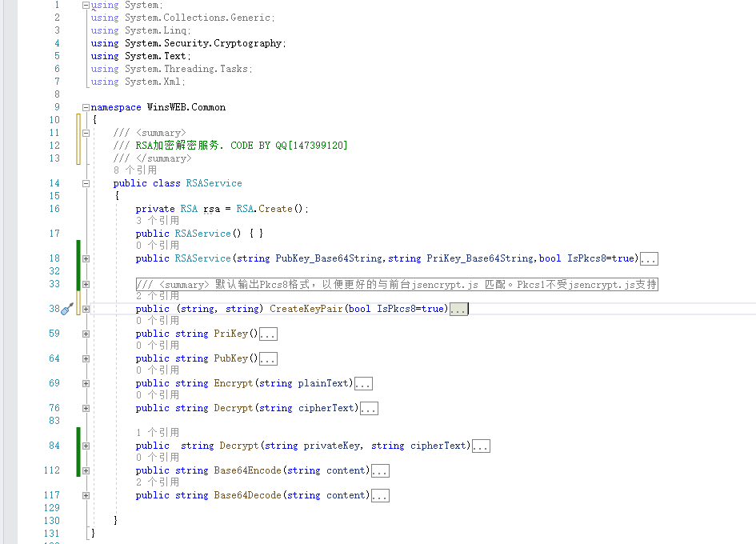
Task: Expand the CreateKeyPair method outline
Action: [x=86, y=309]
